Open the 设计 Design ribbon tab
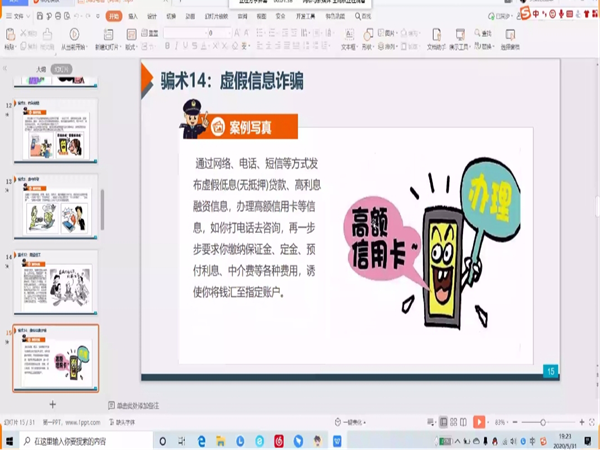 pos(151,17)
